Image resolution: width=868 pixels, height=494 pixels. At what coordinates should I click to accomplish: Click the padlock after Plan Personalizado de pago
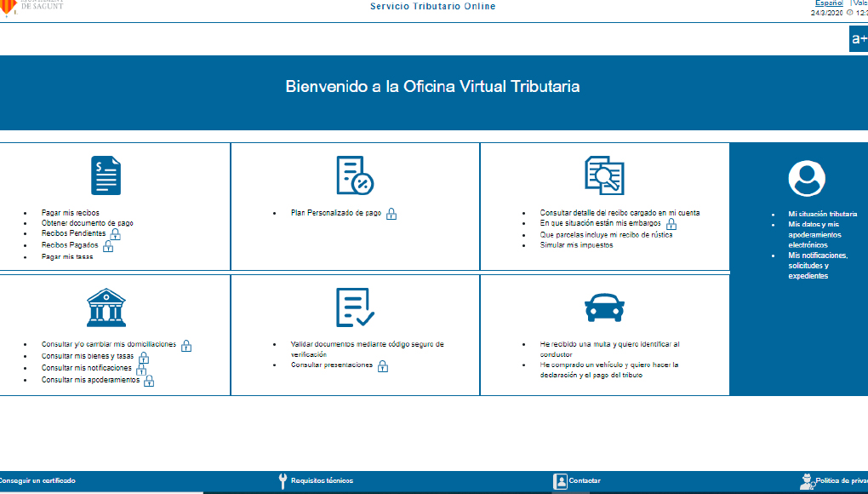click(x=391, y=215)
